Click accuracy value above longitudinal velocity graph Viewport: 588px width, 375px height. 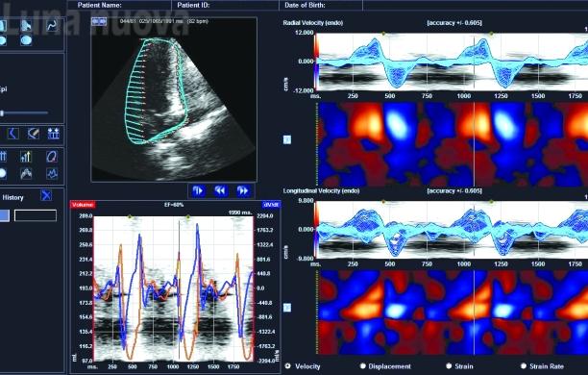[x=454, y=190]
